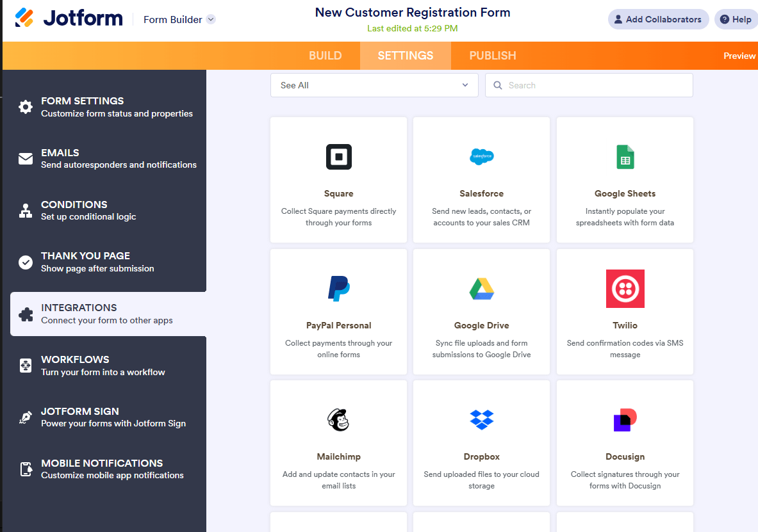Click 'Add and update contacts' description
The height and width of the screenshot is (532, 758).
pyautogui.click(x=338, y=480)
